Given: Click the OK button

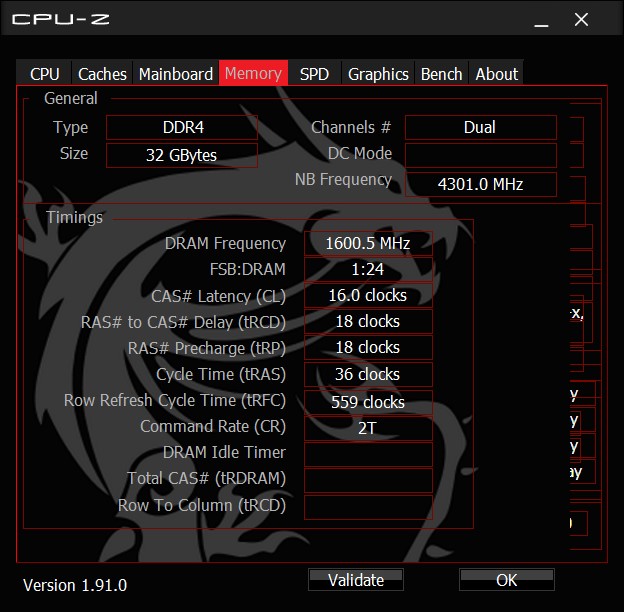Looking at the screenshot, I should [x=507, y=580].
